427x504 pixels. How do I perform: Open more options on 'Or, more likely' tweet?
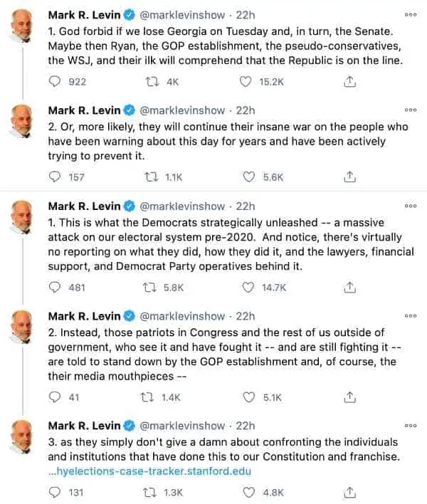(x=411, y=110)
